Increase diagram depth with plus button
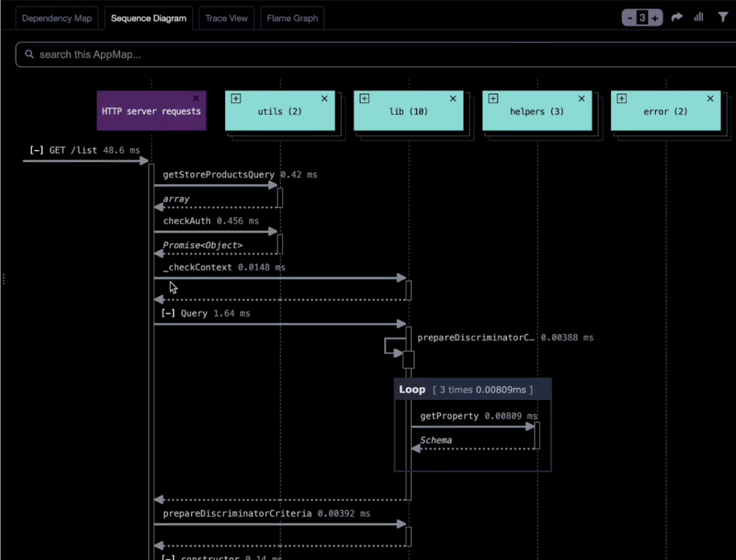Viewport: 736px width, 560px height. pos(655,18)
